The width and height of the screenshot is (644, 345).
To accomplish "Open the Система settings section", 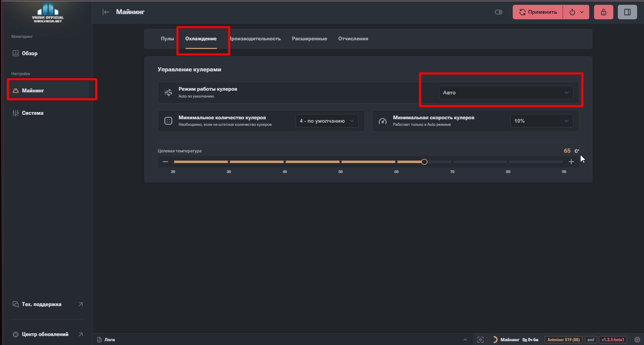I will [47, 113].
